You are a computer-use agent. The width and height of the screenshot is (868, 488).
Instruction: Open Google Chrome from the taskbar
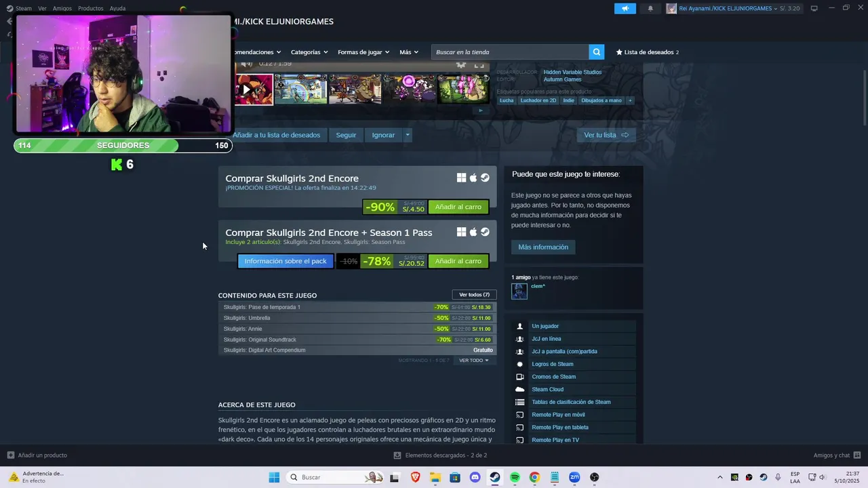pos(534,477)
